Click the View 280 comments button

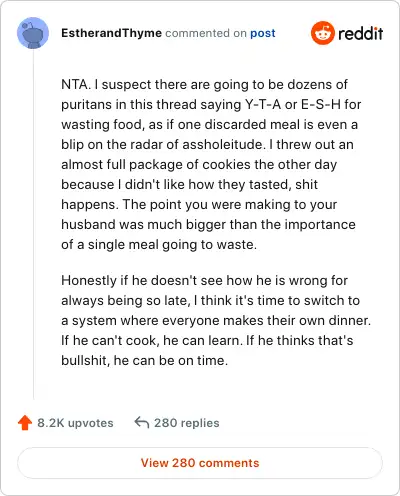pos(200,463)
